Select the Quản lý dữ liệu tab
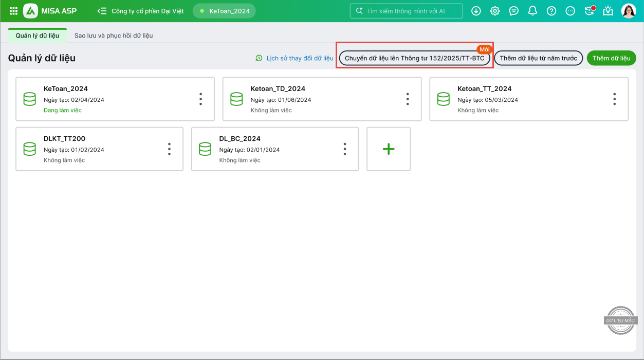This screenshot has height=360, width=644. tap(38, 35)
